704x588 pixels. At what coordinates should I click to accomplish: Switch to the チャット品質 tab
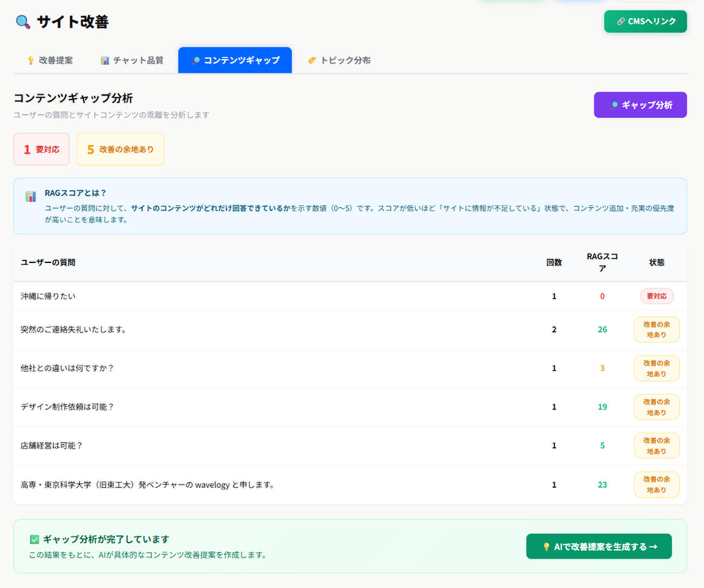[132, 60]
